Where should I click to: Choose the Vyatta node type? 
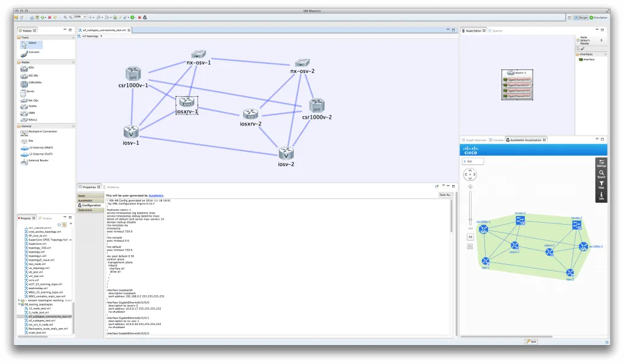tap(29, 107)
